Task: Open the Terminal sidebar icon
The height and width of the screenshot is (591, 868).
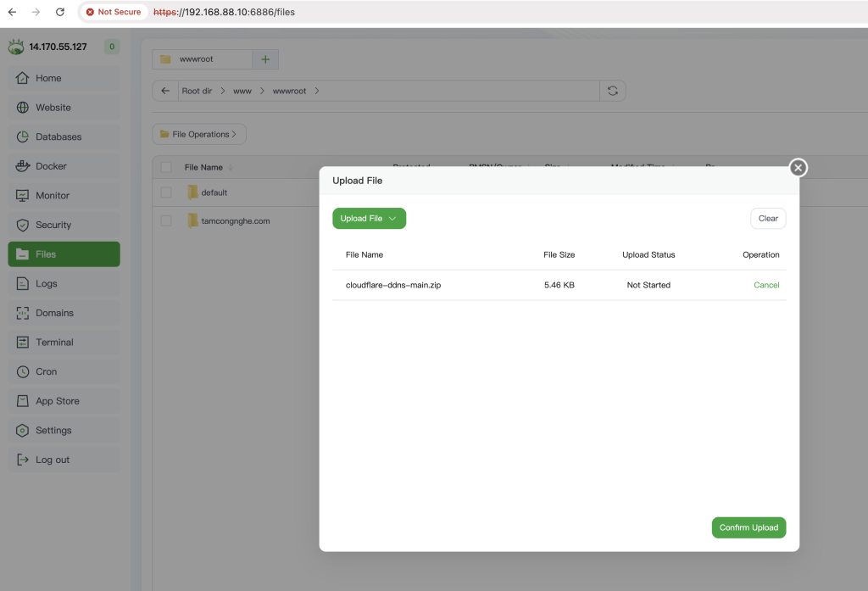Action: (22, 343)
